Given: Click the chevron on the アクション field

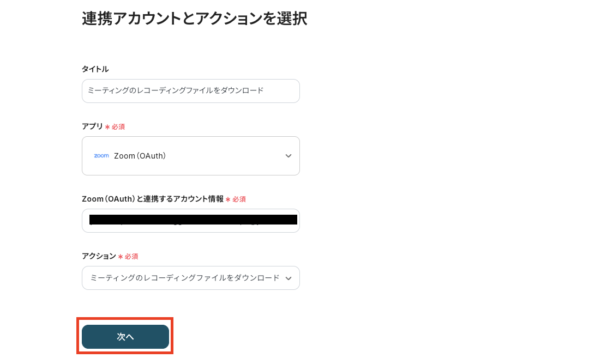Looking at the screenshot, I should (289, 278).
